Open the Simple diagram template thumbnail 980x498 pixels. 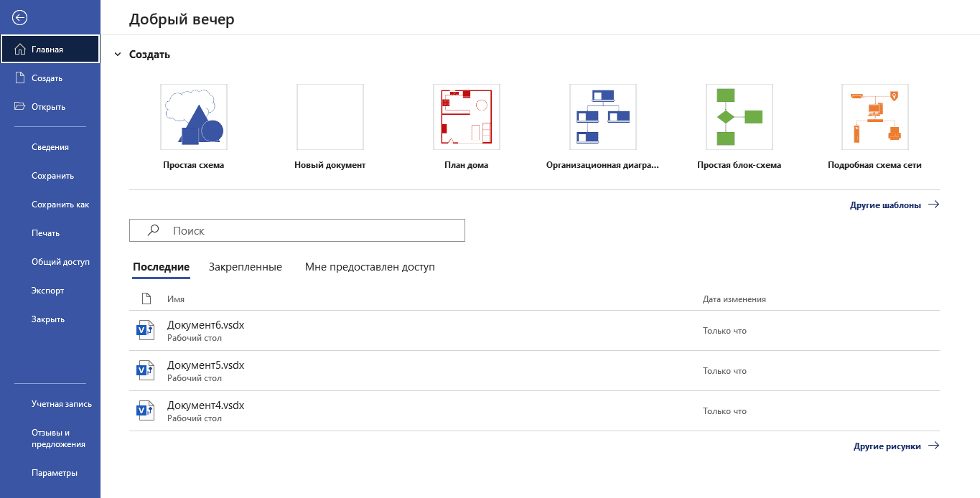point(193,117)
